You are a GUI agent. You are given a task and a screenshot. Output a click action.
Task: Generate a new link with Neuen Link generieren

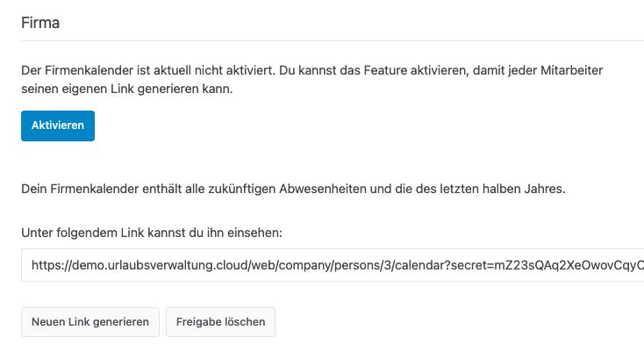[90, 322]
